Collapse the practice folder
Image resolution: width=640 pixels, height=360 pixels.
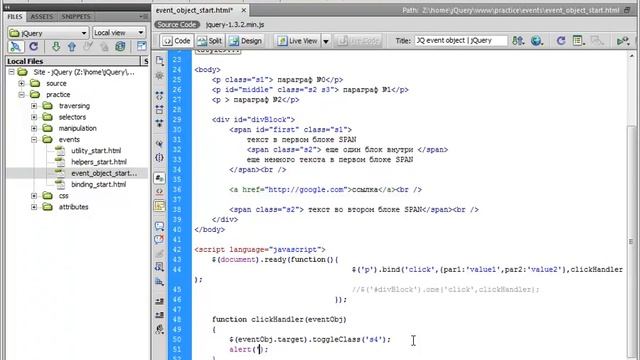[x=21, y=95]
